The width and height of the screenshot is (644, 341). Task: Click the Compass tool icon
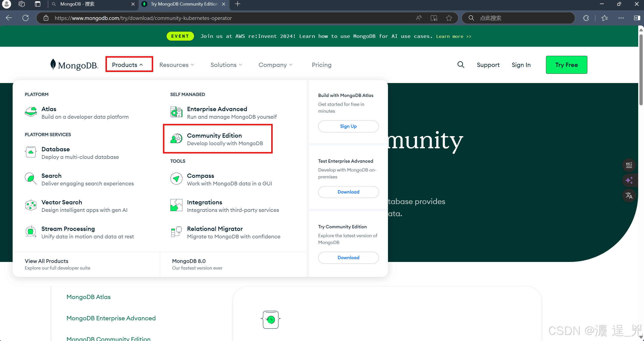pos(176,179)
